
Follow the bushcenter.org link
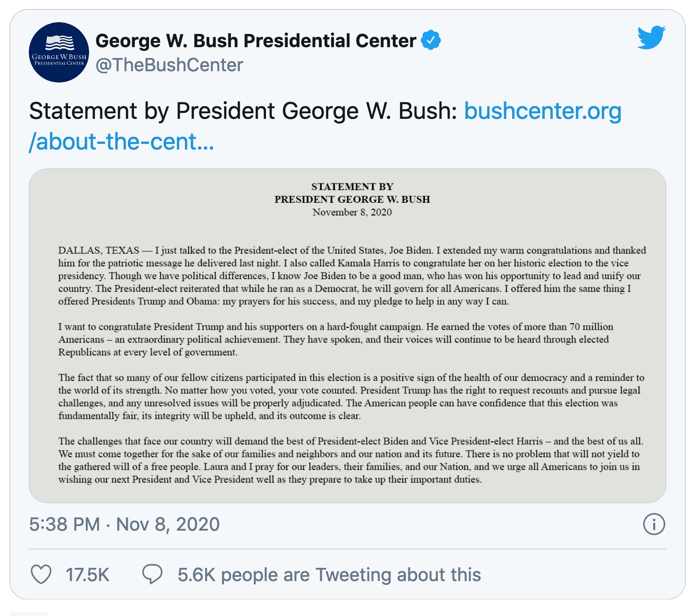(543, 111)
